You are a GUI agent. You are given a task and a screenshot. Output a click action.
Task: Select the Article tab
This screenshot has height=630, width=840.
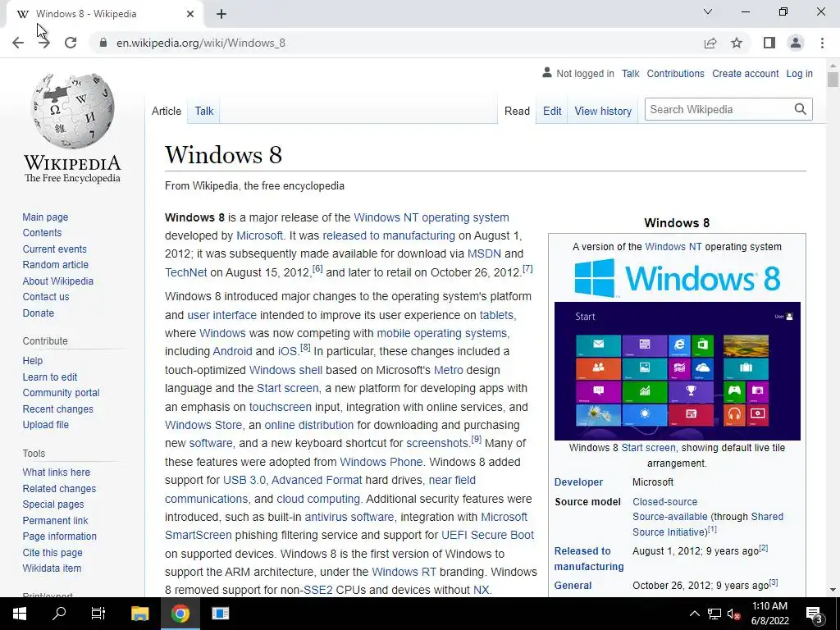[x=166, y=111]
